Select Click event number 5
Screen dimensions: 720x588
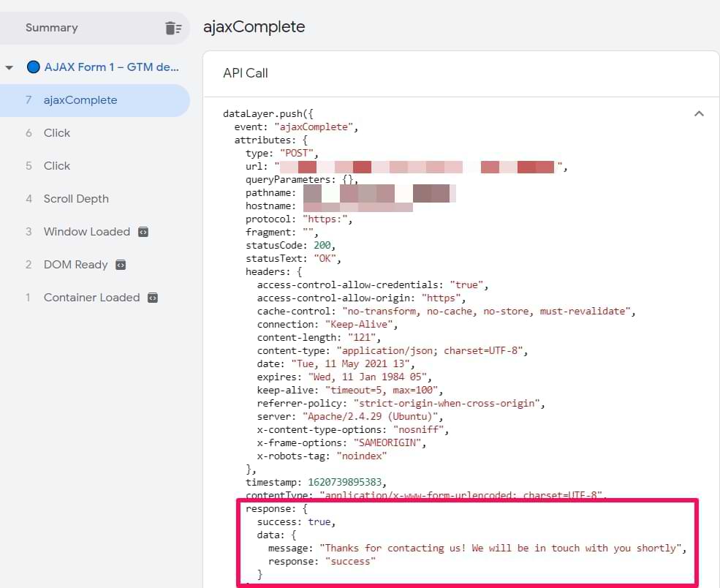[57, 166]
